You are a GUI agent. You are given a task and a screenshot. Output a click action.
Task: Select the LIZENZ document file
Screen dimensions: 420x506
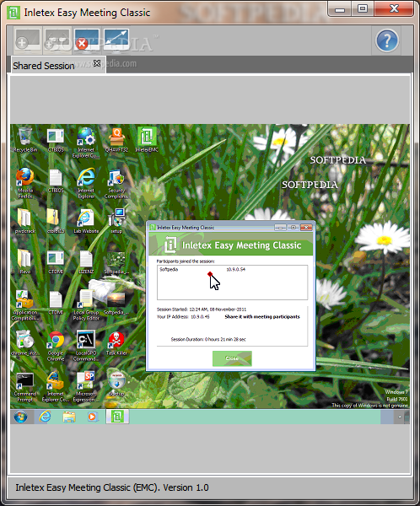point(86,262)
